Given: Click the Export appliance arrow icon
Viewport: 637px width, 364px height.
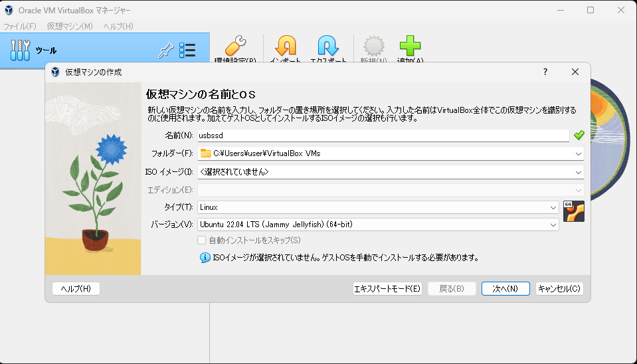Looking at the screenshot, I should 328,45.
